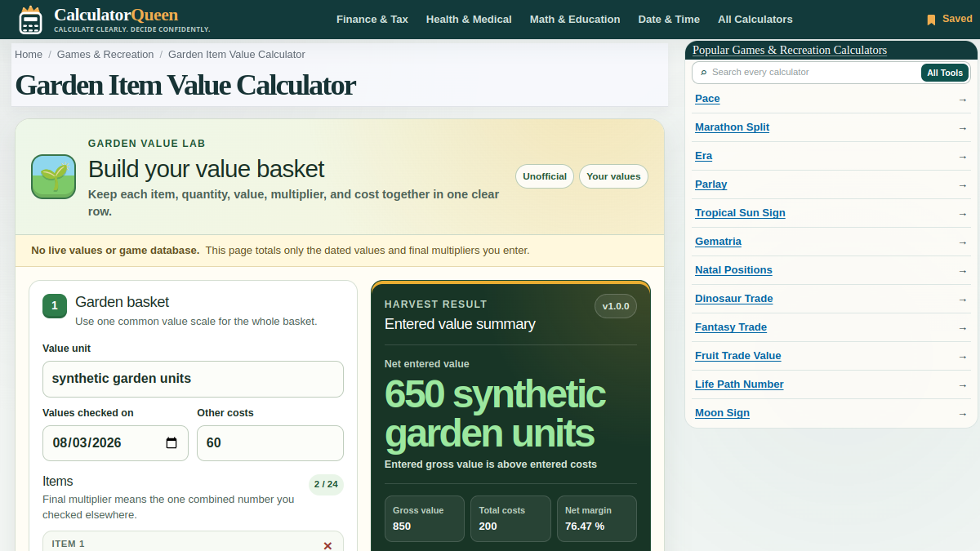Open the Saved calculators link
This screenshot has width=980, height=551.
click(x=949, y=19)
